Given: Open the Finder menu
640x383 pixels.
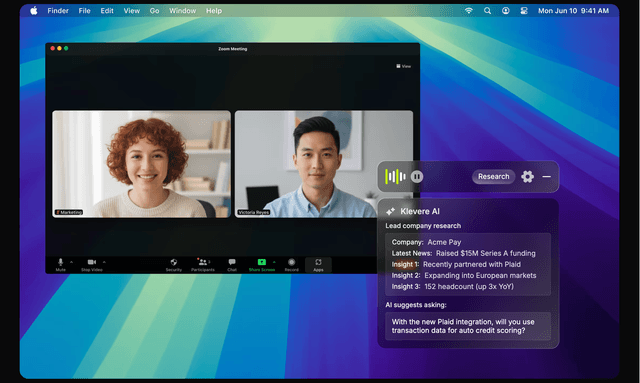Looking at the screenshot, I should [x=58, y=11].
